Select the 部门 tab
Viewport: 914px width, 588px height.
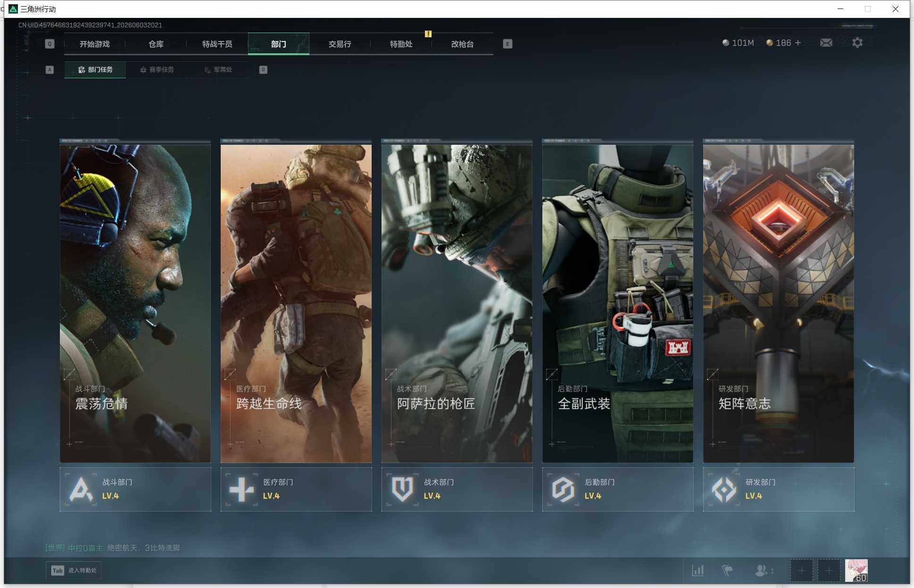279,44
